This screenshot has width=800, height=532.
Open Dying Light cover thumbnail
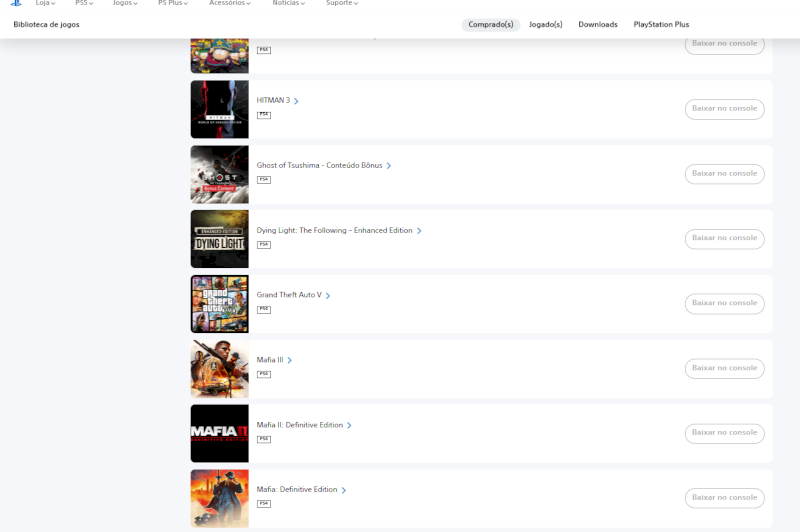[x=220, y=239]
